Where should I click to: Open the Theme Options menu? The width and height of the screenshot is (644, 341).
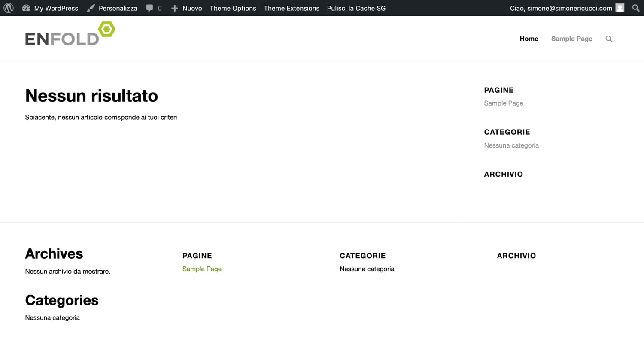point(233,8)
